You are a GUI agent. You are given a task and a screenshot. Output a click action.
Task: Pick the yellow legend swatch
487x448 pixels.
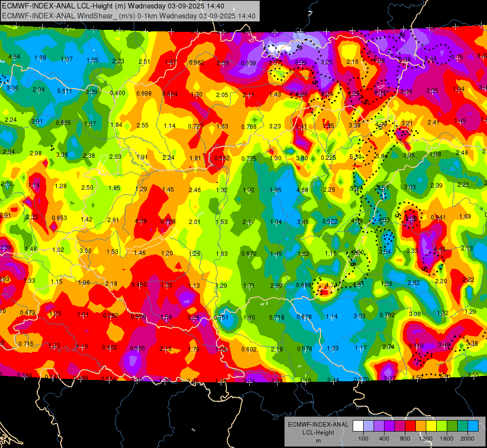(x=431, y=426)
